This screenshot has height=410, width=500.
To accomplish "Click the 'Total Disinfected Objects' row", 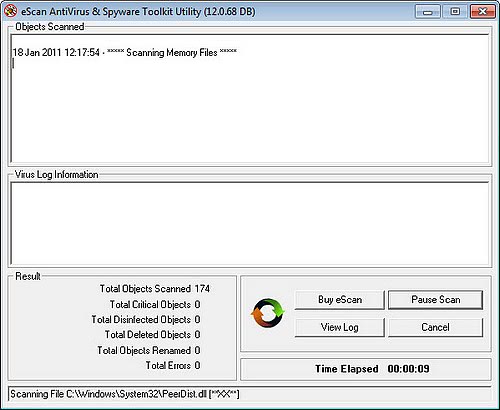I will (x=146, y=319).
